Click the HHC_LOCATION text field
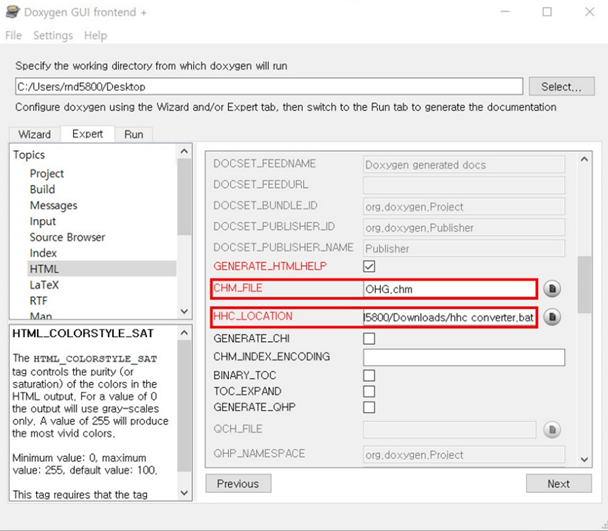This screenshot has width=608, height=531. pos(450,317)
